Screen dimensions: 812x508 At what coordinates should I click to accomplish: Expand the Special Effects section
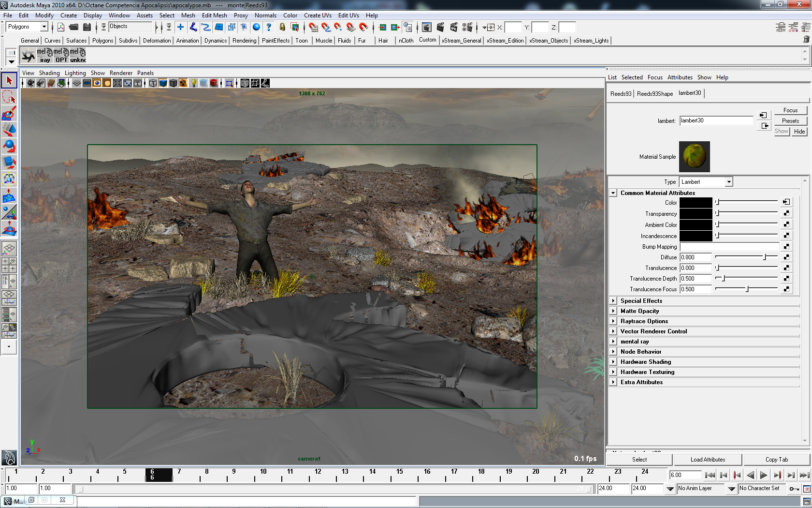(x=613, y=301)
